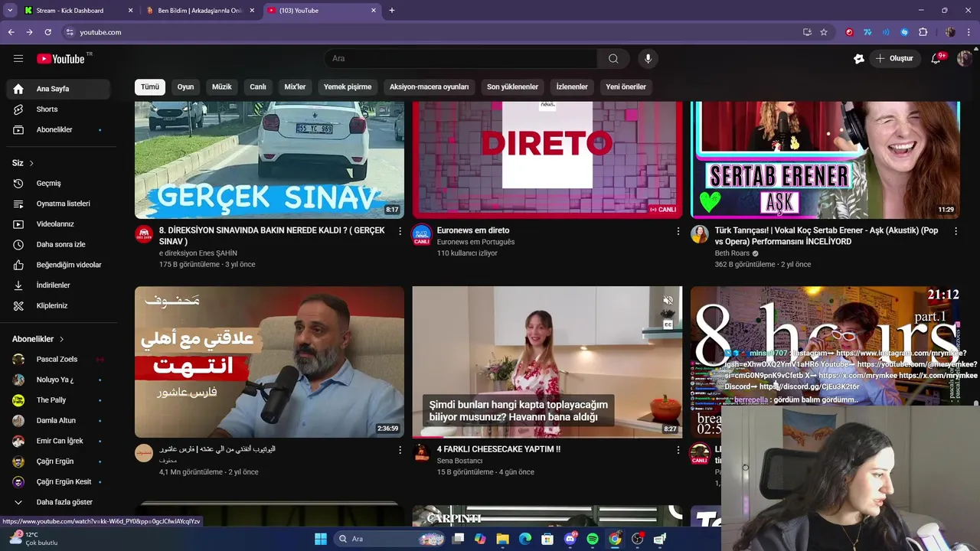Select the Son yüklenenler filter chip
The image size is (980, 551).
point(512,87)
